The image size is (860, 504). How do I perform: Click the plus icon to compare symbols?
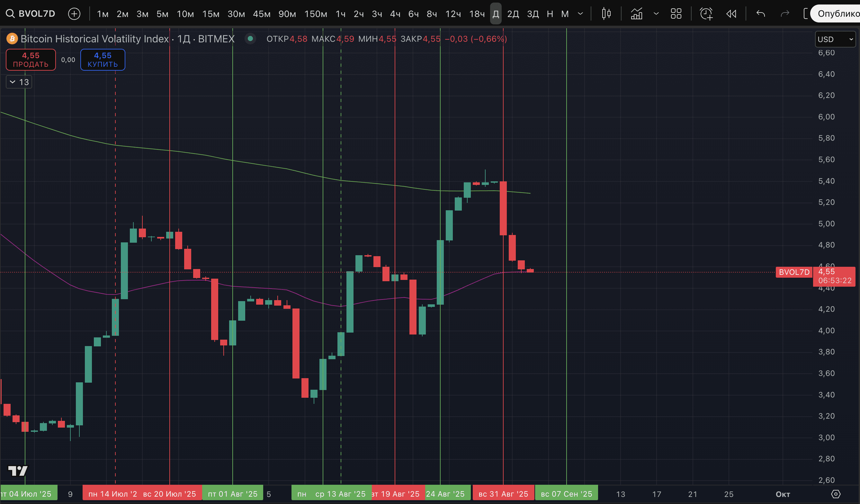[74, 13]
